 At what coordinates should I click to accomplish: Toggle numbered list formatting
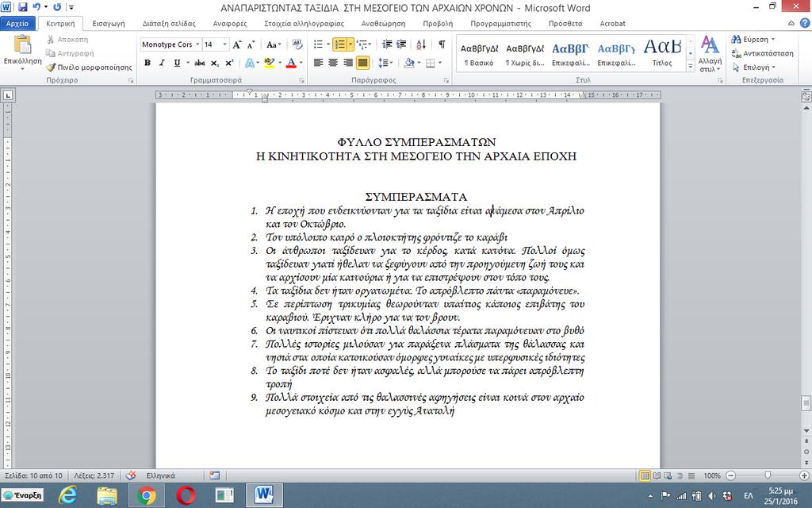tap(339, 44)
